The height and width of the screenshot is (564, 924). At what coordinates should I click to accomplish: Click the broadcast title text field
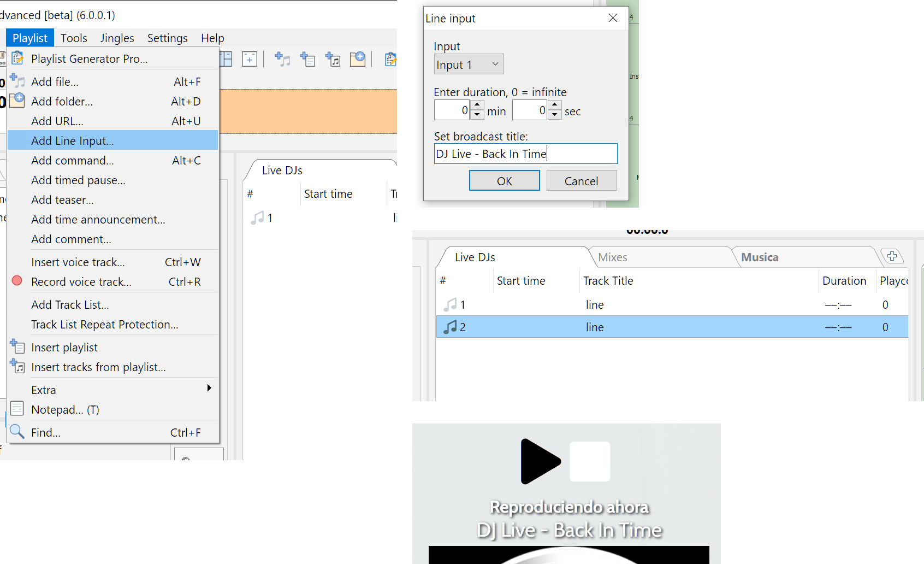pyautogui.click(x=525, y=154)
